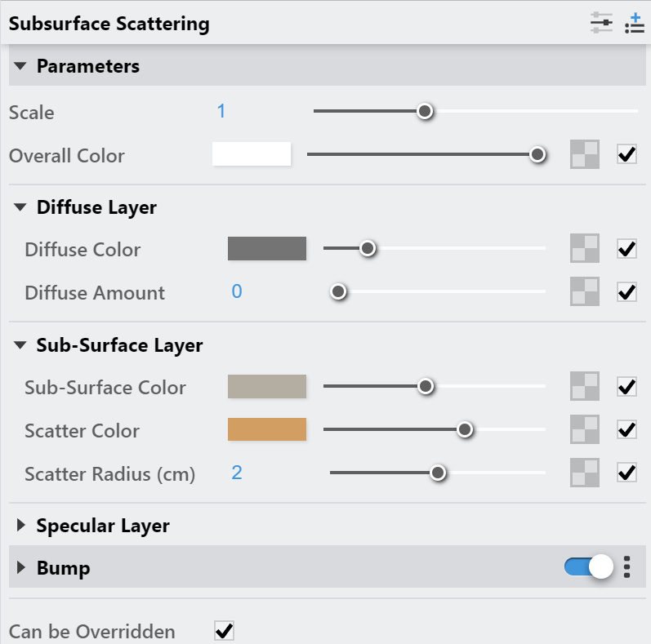Click the orange Scatter Color swatch

267,429
